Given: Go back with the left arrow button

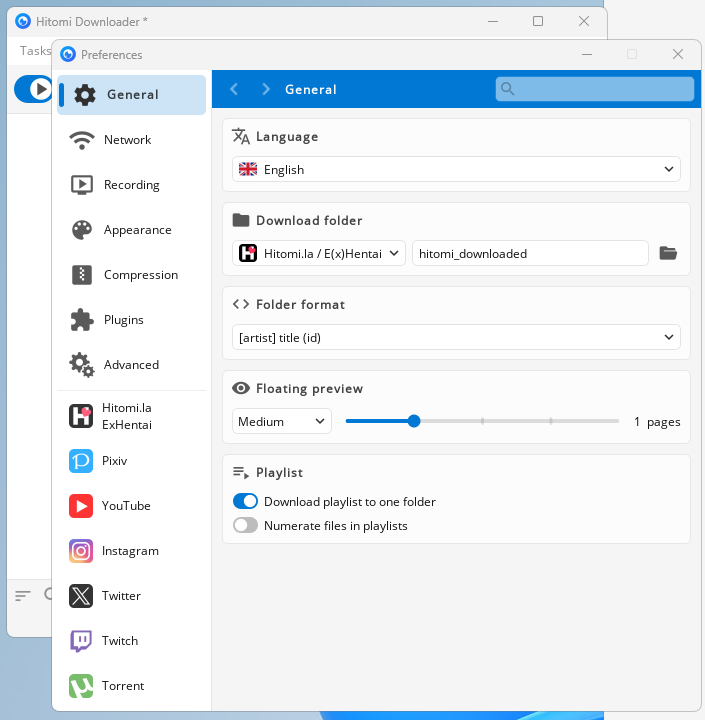Looking at the screenshot, I should [x=234, y=89].
